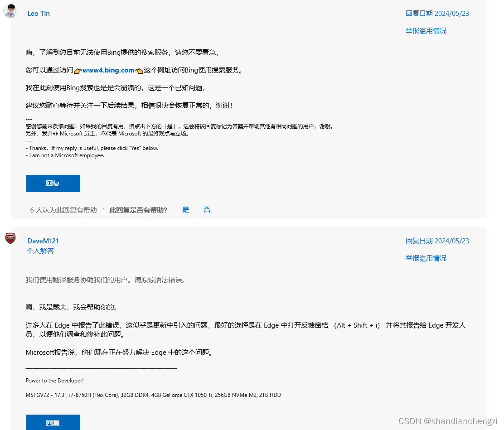
Task: Open reply date 2024/05/23 on Leo Tin's post
Action: pyautogui.click(x=437, y=13)
